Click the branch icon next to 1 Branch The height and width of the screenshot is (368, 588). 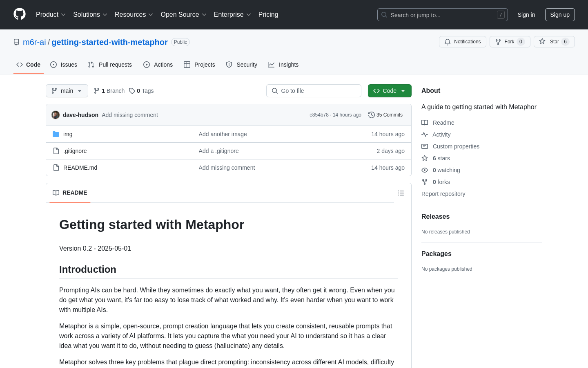[x=97, y=91]
